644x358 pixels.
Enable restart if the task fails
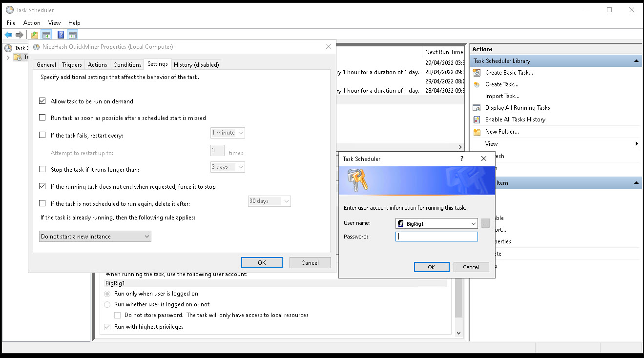coord(42,135)
